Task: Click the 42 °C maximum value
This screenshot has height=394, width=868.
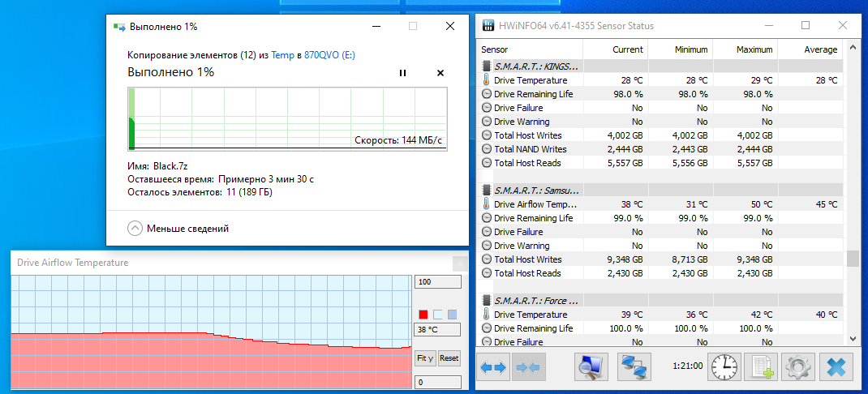Action: 760,315
